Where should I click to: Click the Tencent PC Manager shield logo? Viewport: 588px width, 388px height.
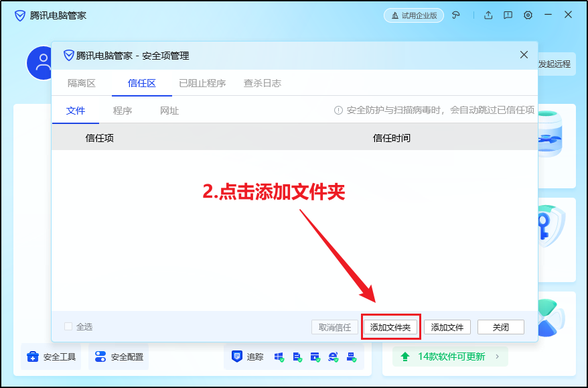point(20,16)
